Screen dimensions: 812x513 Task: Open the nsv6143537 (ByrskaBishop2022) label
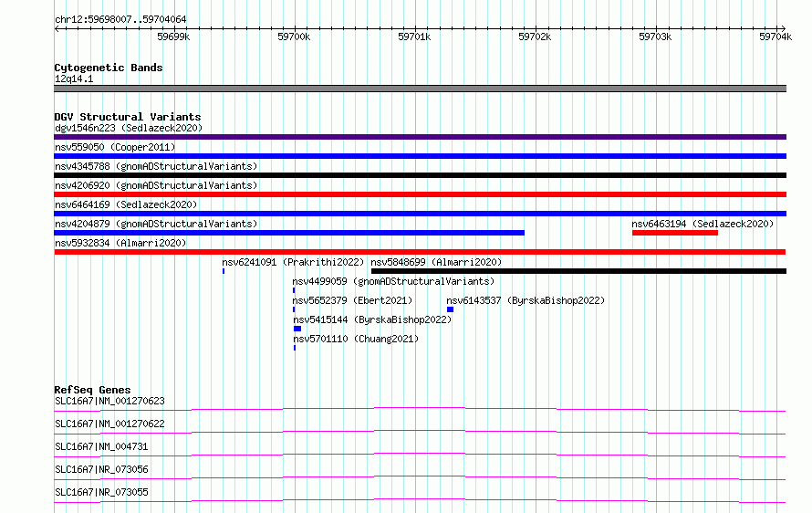click(526, 300)
